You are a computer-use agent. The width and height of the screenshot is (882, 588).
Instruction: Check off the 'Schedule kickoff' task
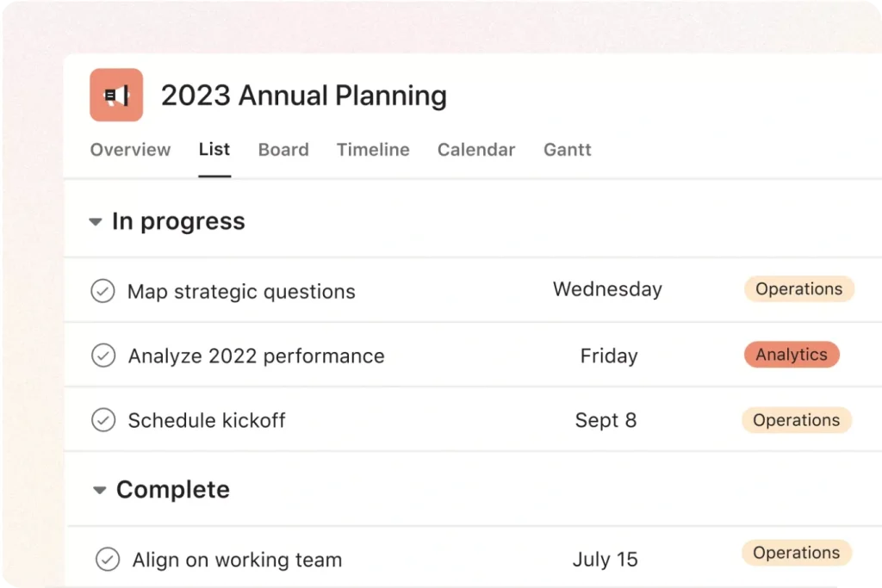point(102,420)
